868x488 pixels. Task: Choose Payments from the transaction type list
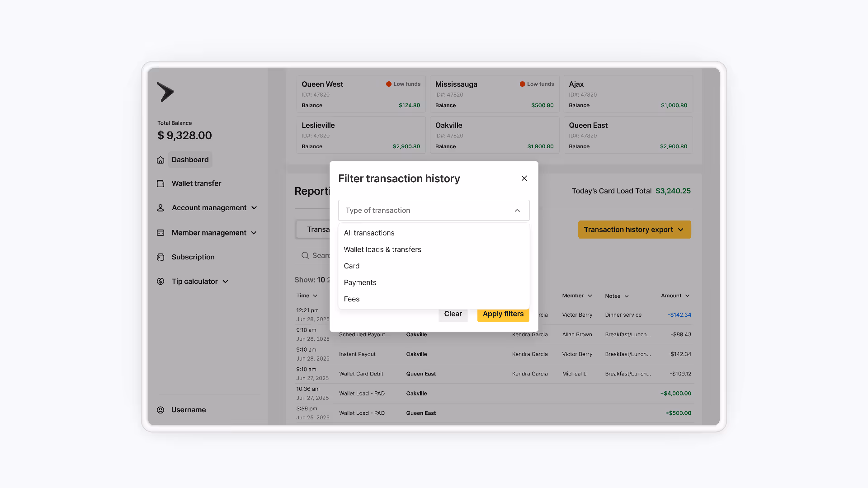click(x=360, y=282)
